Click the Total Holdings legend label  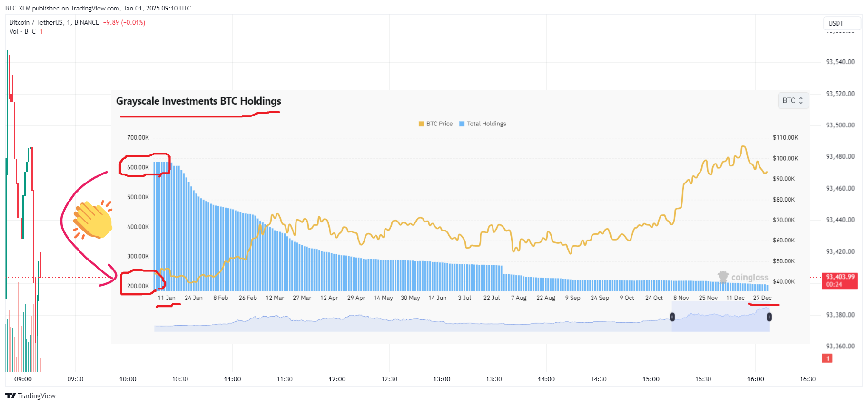click(486, 124)
